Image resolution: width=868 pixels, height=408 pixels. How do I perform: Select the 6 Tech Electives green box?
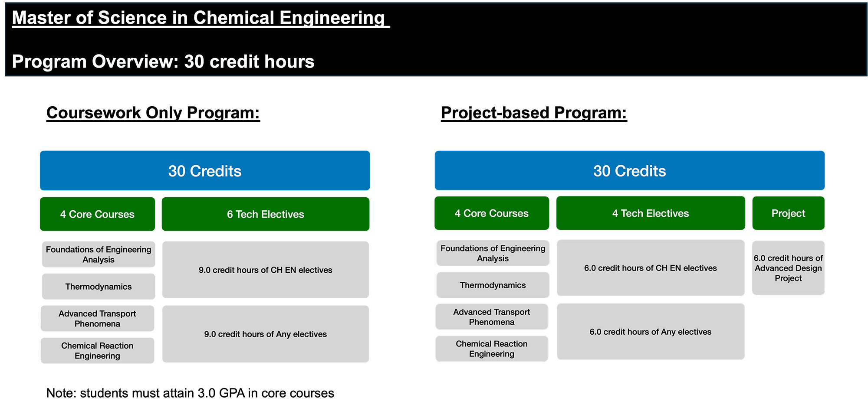(x=265, y=214)
